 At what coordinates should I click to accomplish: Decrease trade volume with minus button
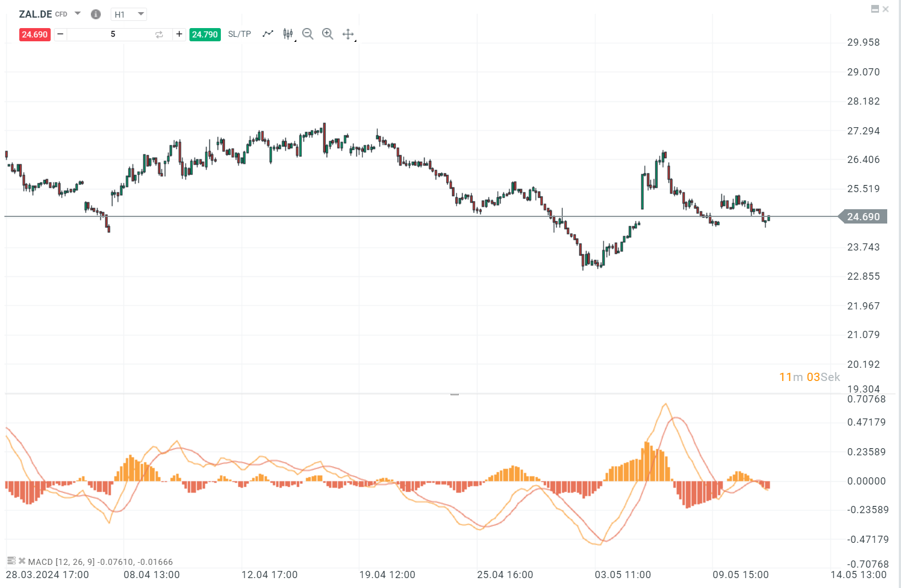(x=61, y=34)
